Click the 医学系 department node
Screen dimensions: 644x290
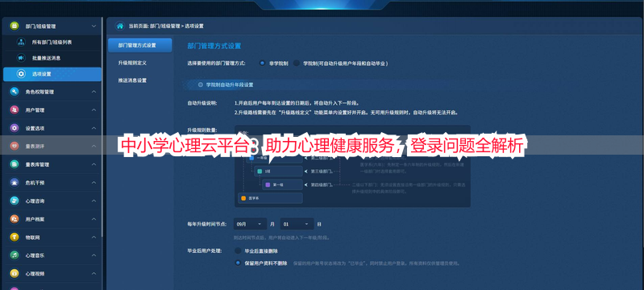pyautogui.click(x=270, y=198)
